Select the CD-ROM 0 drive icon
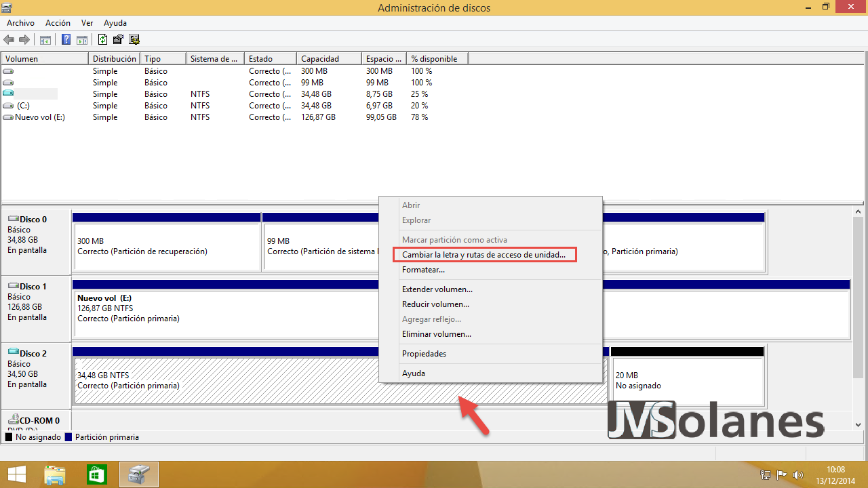This screenshot has height=488, width=868. click(13, 420)
